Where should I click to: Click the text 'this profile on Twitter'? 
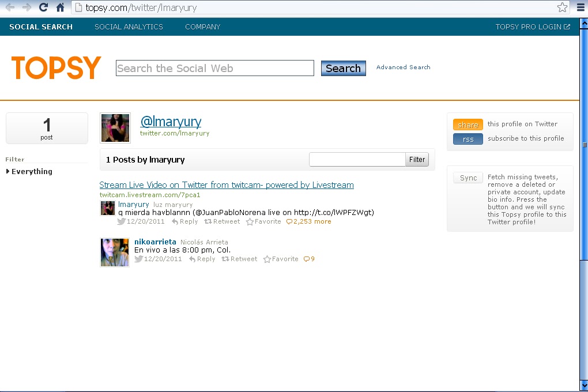[522, 124]
